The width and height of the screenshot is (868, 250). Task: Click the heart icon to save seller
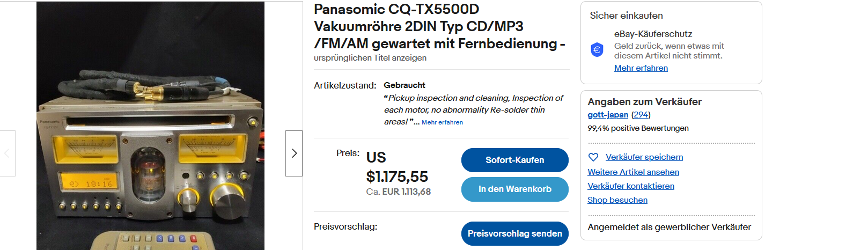point(593,157)
